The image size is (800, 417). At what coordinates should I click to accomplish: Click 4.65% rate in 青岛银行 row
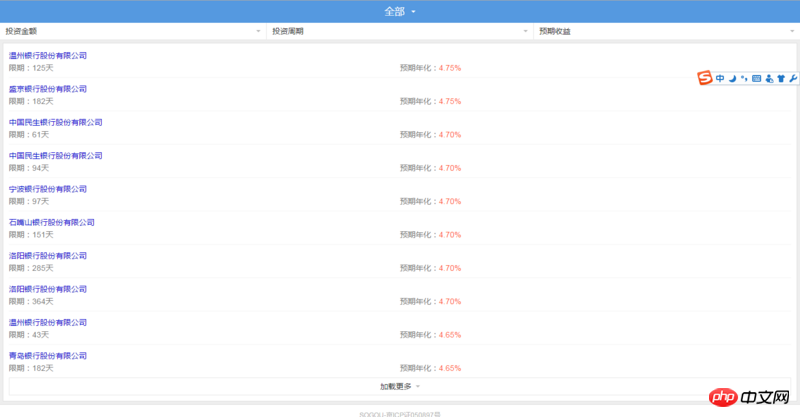coord(449,368)
